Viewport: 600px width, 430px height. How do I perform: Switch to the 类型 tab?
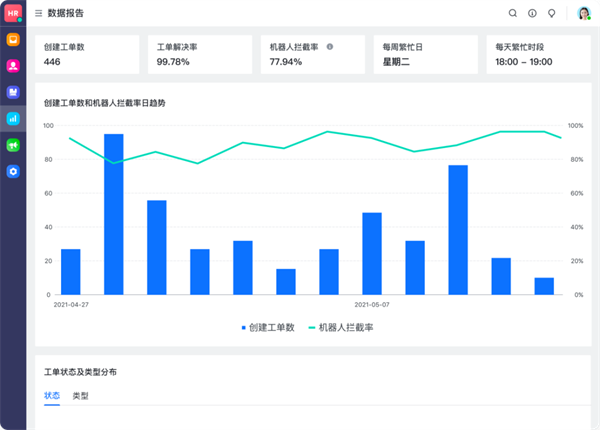(81, 396)
